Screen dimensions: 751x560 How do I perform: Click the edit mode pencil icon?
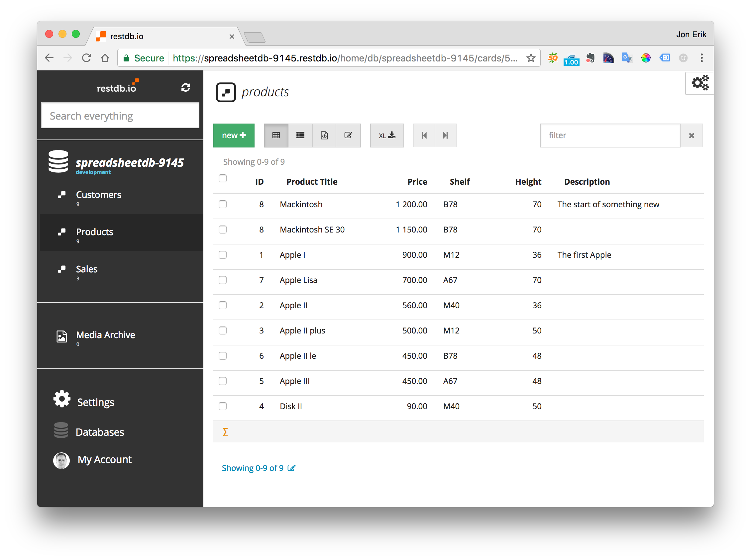pos(348,135)
